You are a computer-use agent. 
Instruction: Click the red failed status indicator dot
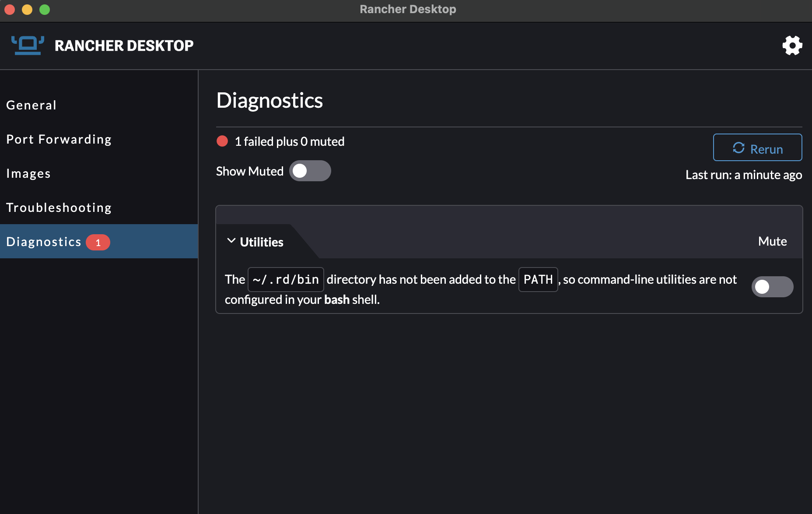pos(222,141)
